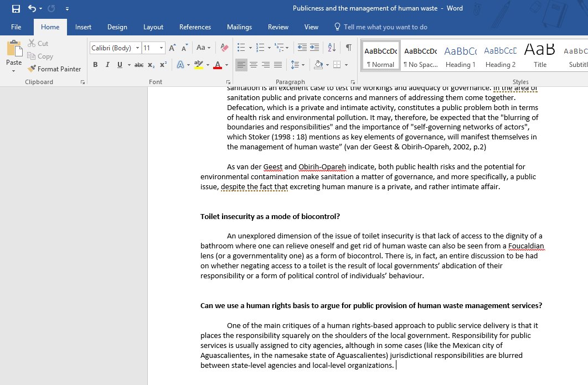The image size is (588, 385).
Task: Clear all formatting
Action: point(224,48)
